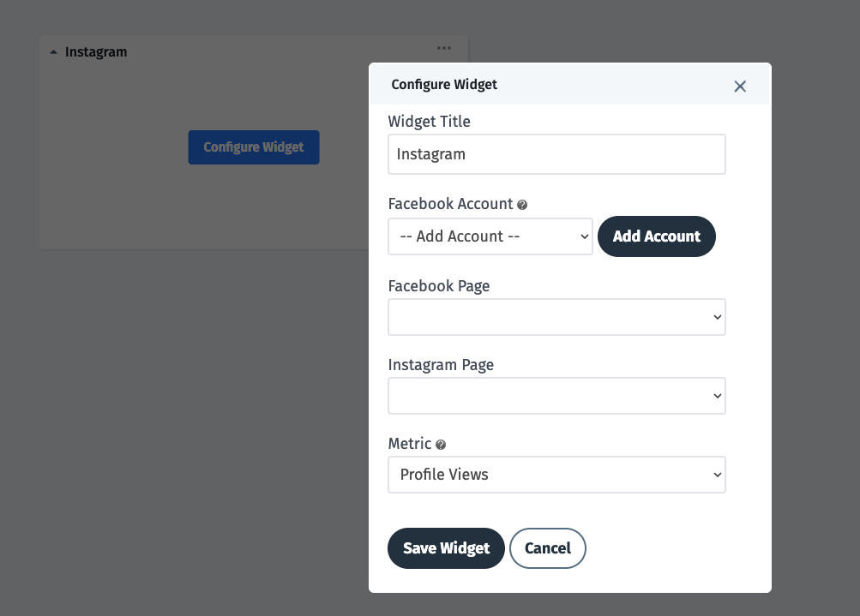
Task: Open the Instagram Page selector
Action: click(556, 396)
